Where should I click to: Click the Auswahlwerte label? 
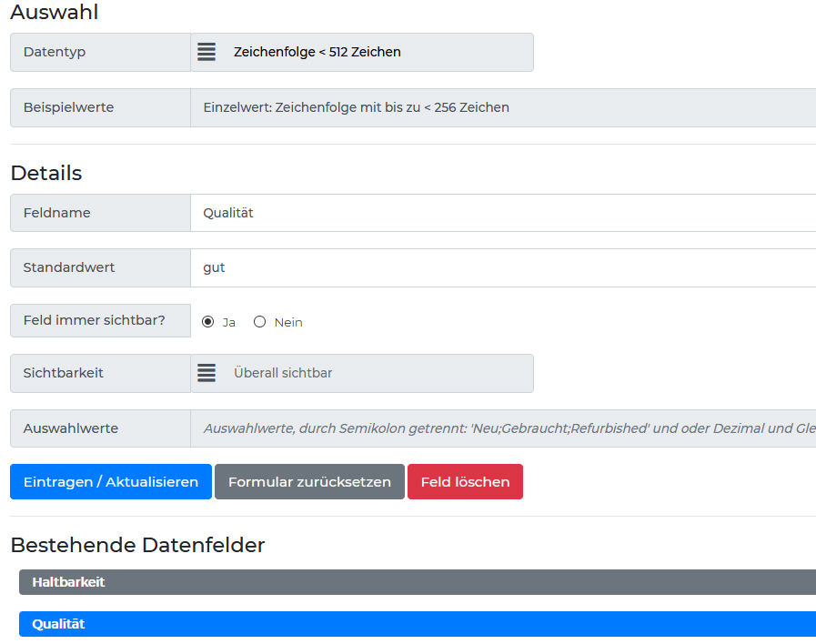click(71, 428)
